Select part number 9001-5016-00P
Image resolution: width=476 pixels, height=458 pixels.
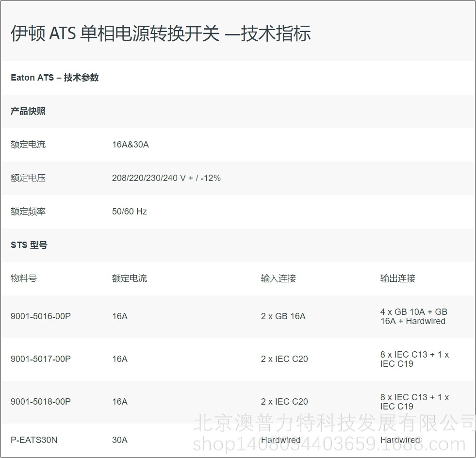41,317
